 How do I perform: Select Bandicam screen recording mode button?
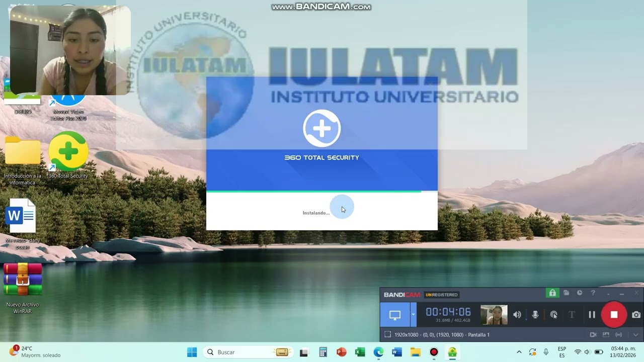pyautogui.click(x=395, y=315)
